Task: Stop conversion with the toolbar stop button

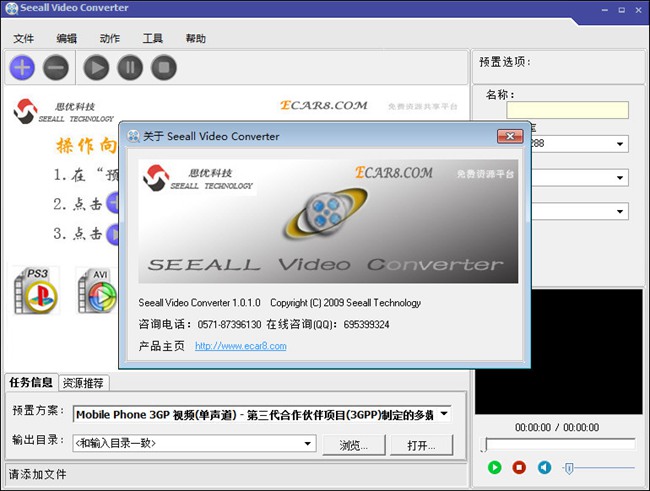Action: pos(164,68)
